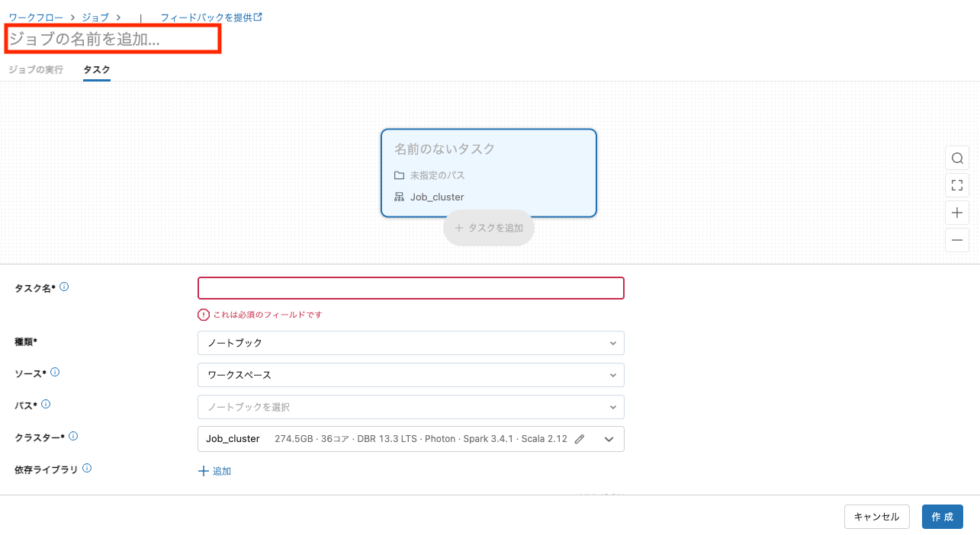Click the 作成 button to create the job
Image resolution: width=980 pixels, height=535 pixels.
[x=943, y=516]
